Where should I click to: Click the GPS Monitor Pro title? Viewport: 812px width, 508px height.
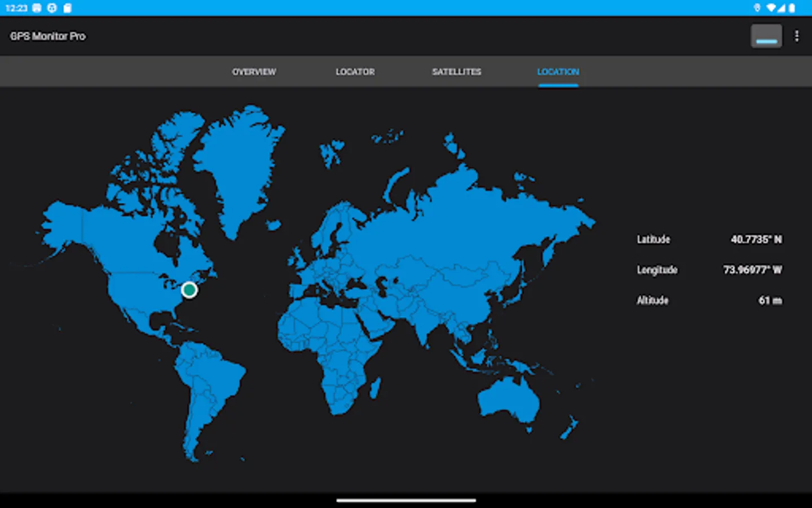point(48,36)
